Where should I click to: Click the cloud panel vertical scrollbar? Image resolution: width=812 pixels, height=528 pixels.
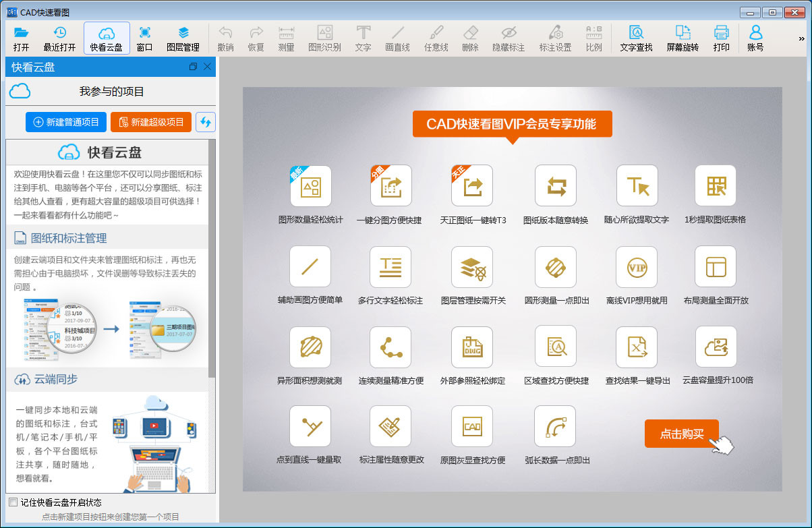click(x=212, y=258)
